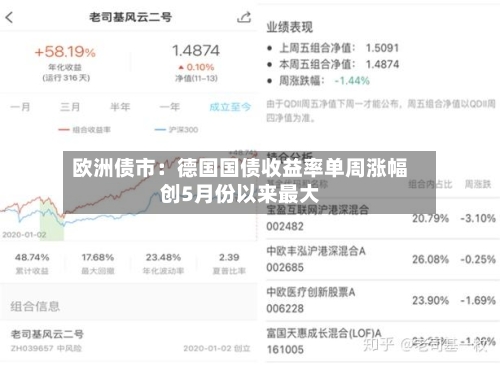
Task: Click the 0.10% daily change value
Action: point(200,67)
